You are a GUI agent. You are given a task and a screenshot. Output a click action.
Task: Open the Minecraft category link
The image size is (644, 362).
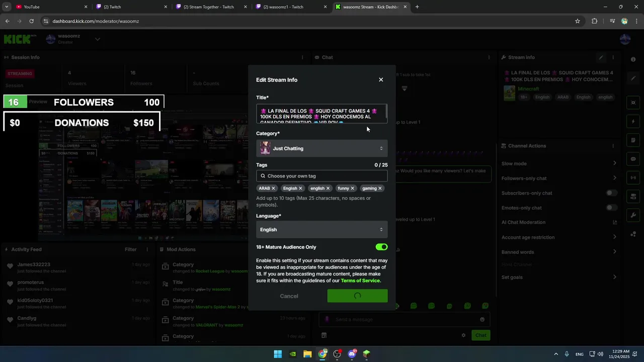[x=528, y=89]
